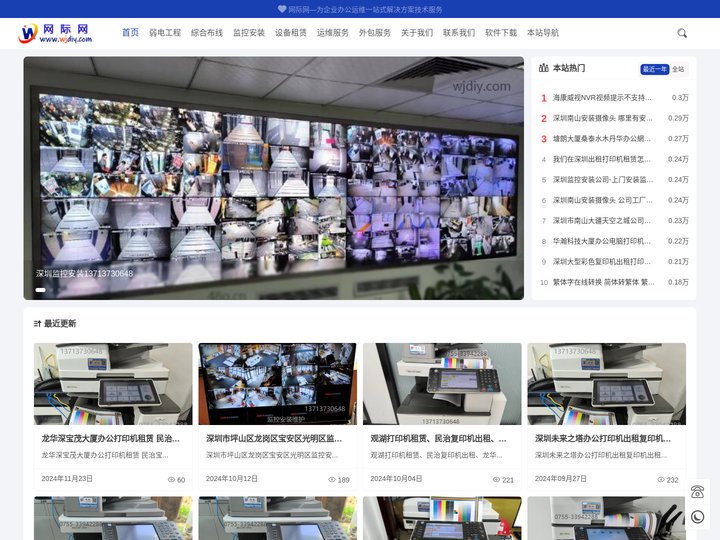Toggle the dark mode moon icon
This screenshot has width=720, height=540.
coord(697,517)
